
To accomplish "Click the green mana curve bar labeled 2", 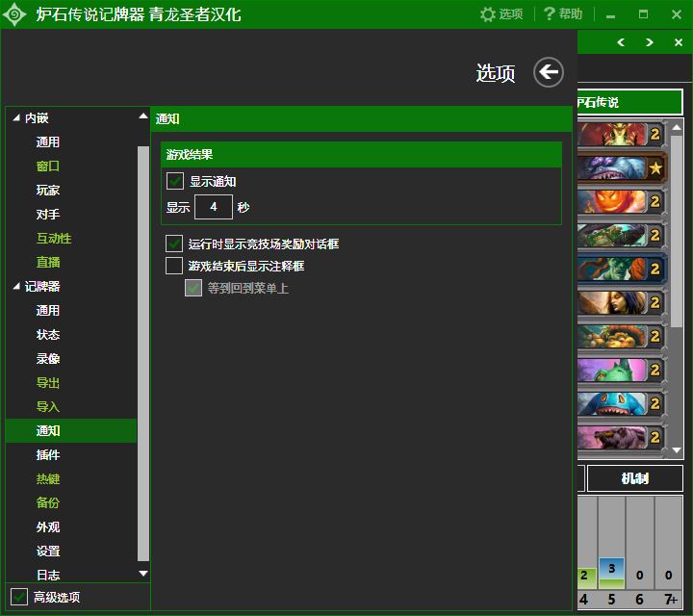I will click(586, 578).
